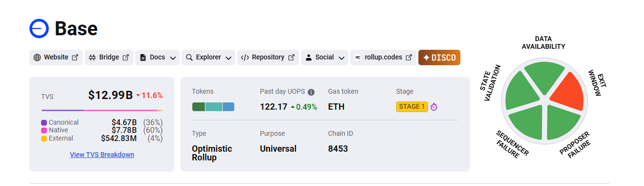644x186 pixels.
Task: Click the document icon in Docs button
Action: [x=143, y=57]
